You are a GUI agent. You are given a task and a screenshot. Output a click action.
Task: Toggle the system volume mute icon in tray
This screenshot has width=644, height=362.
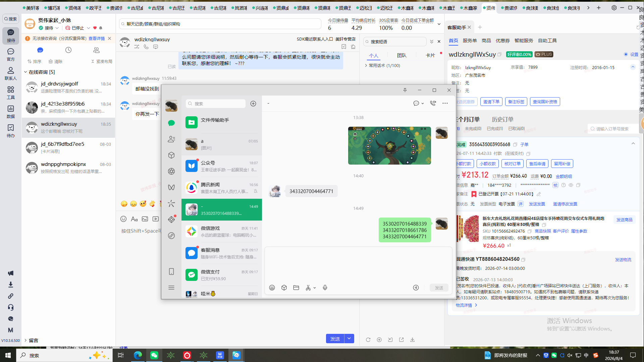pos(570,355)
